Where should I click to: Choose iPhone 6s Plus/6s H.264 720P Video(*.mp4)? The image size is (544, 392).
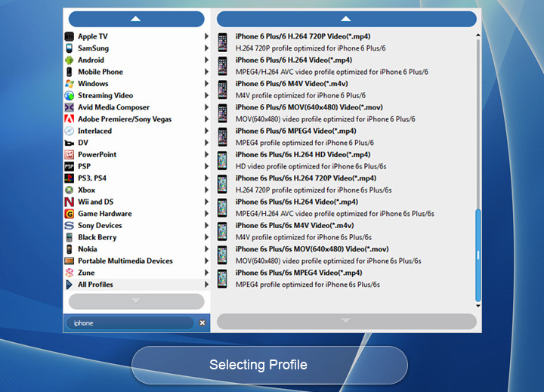(346, 184)
